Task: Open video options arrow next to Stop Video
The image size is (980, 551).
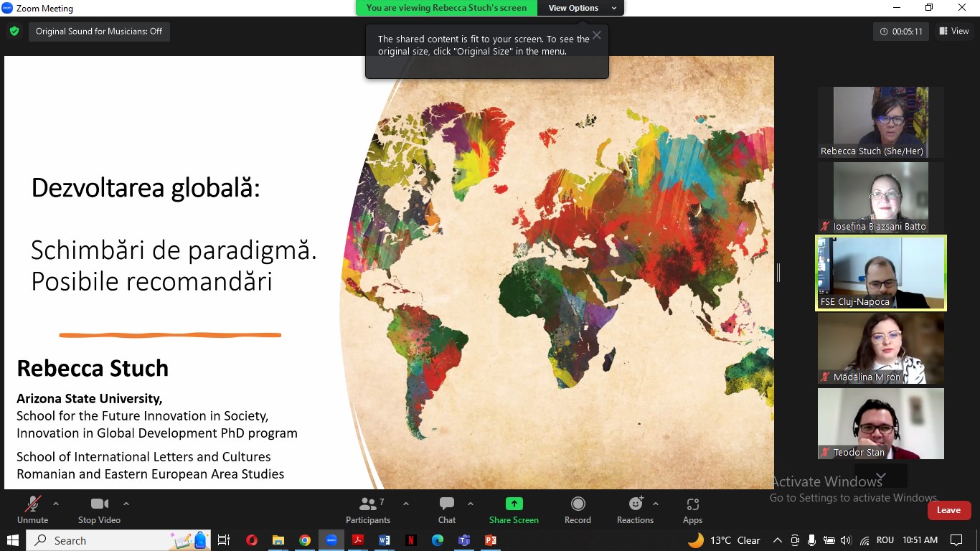Action: pyautogui.click(x=126, y=504)
